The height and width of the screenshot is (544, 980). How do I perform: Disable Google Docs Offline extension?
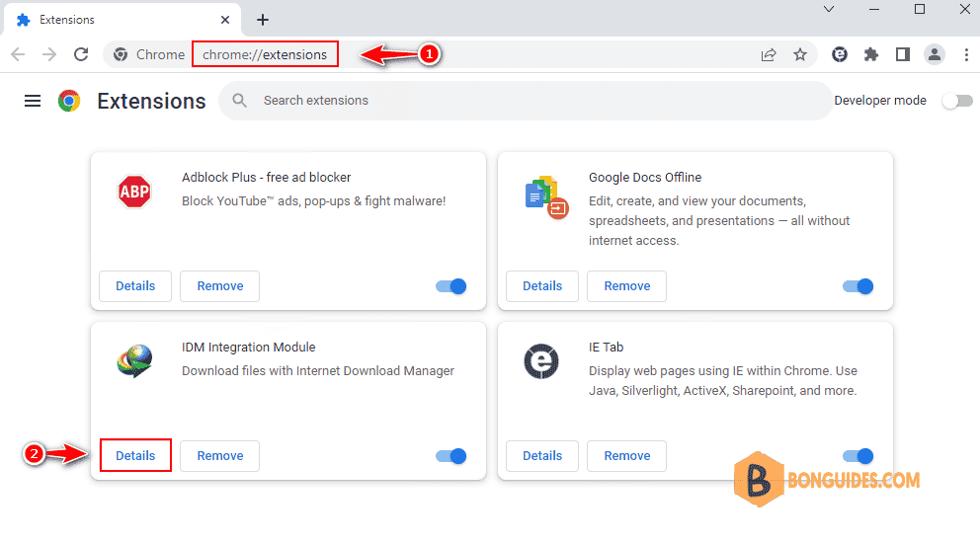point(858,286)
